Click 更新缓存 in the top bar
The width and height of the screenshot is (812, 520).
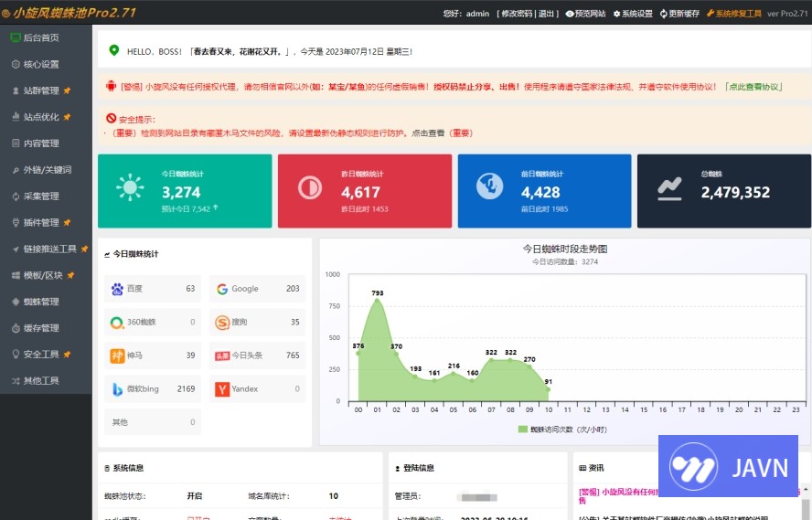(x=678, y=14)
